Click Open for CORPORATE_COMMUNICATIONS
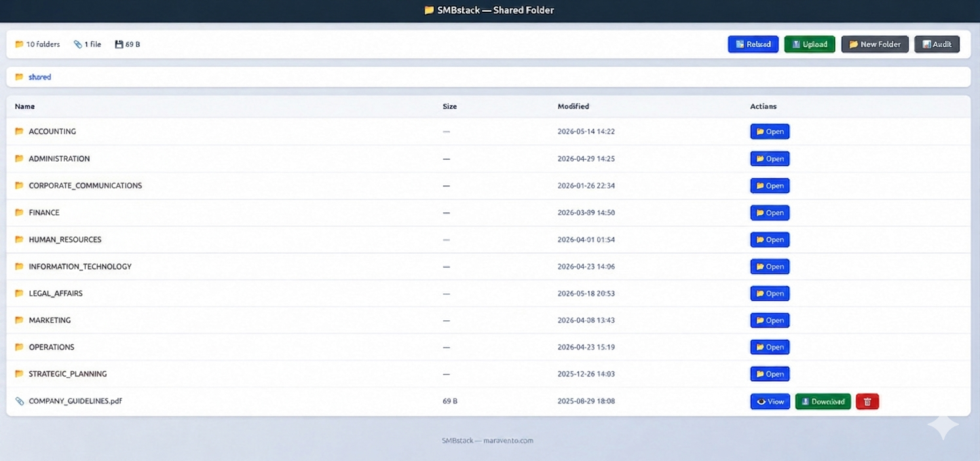 (770, 185)
